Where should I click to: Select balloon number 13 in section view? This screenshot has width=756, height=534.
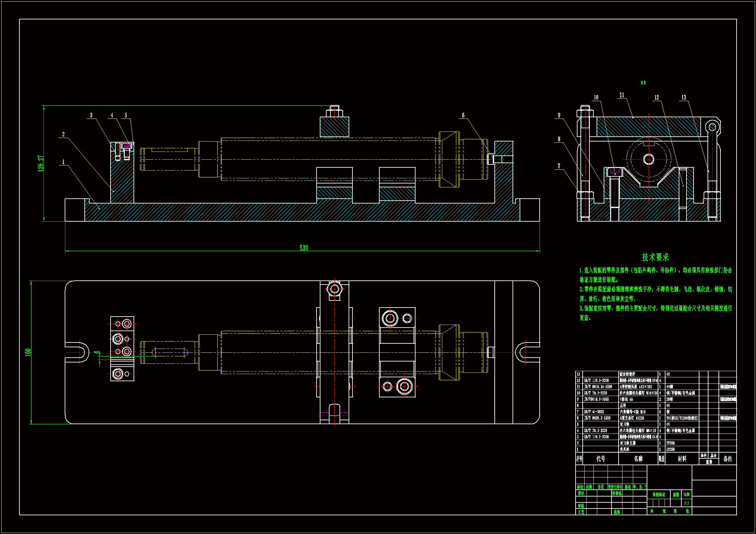(x=684, y=97)
